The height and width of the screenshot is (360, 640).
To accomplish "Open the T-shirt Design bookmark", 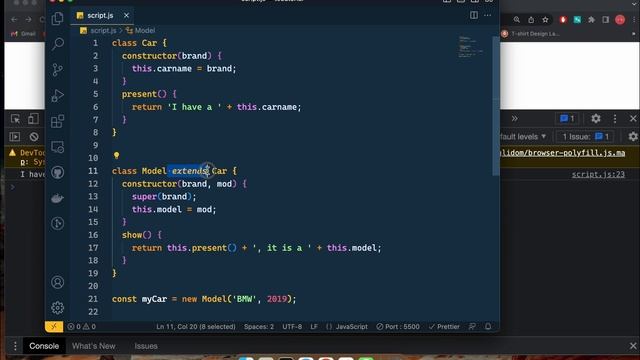I will tap(531, 34).
